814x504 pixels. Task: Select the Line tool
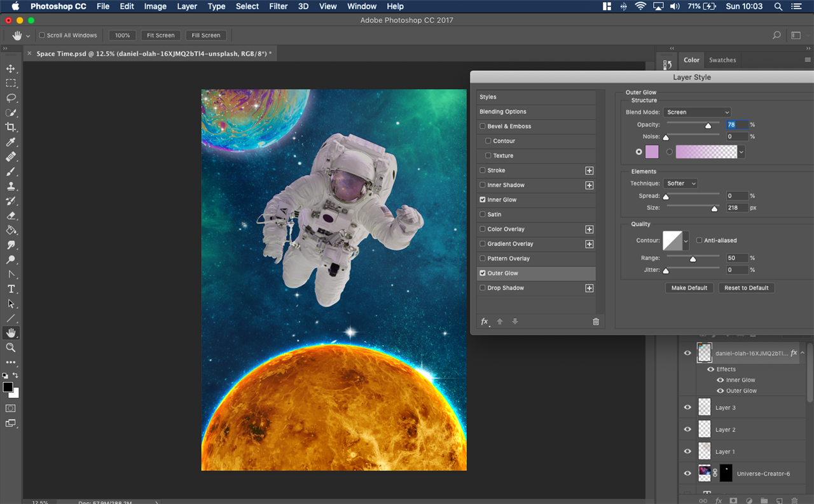[x=11, y=318]
